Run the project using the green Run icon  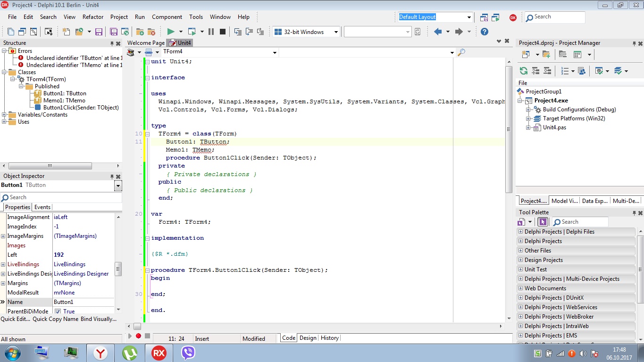[171, 32]
